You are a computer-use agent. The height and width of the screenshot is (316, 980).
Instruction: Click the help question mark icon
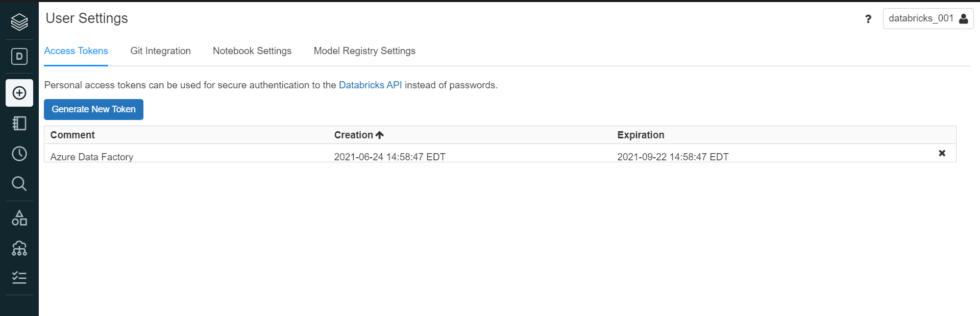pyautogui.click(x=868, y=19)
